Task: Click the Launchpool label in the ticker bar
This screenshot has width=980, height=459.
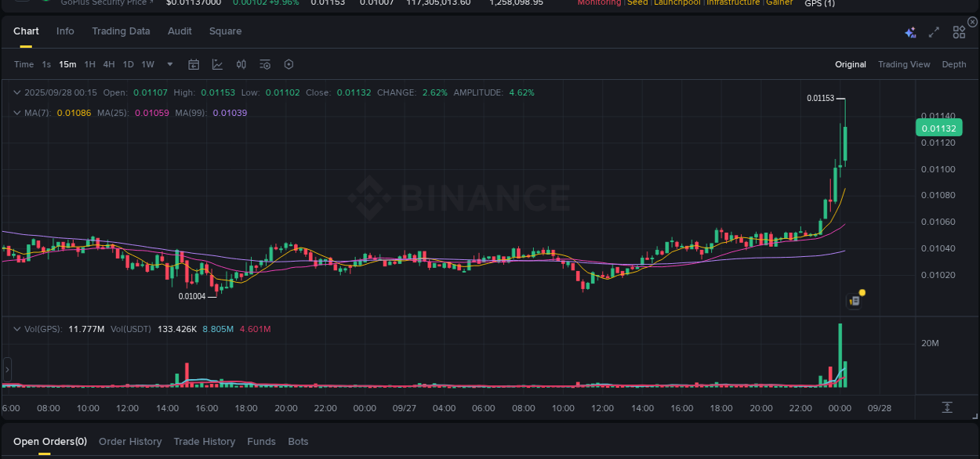Action: click(677, 2)
